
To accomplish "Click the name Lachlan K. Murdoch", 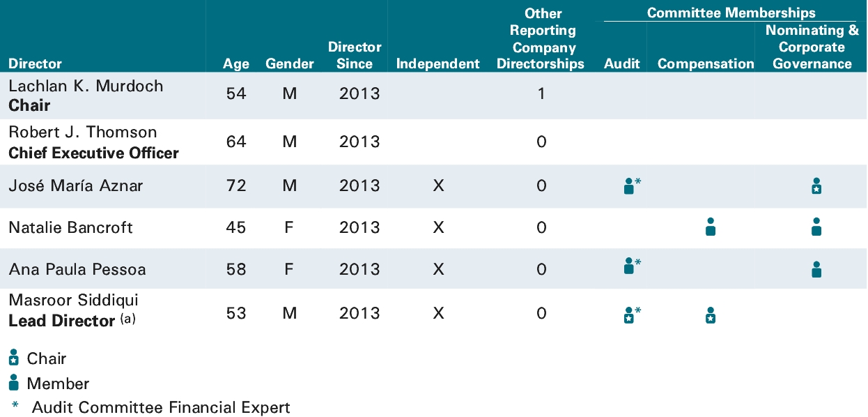I will pyautogui.click(x=86, y=86).
